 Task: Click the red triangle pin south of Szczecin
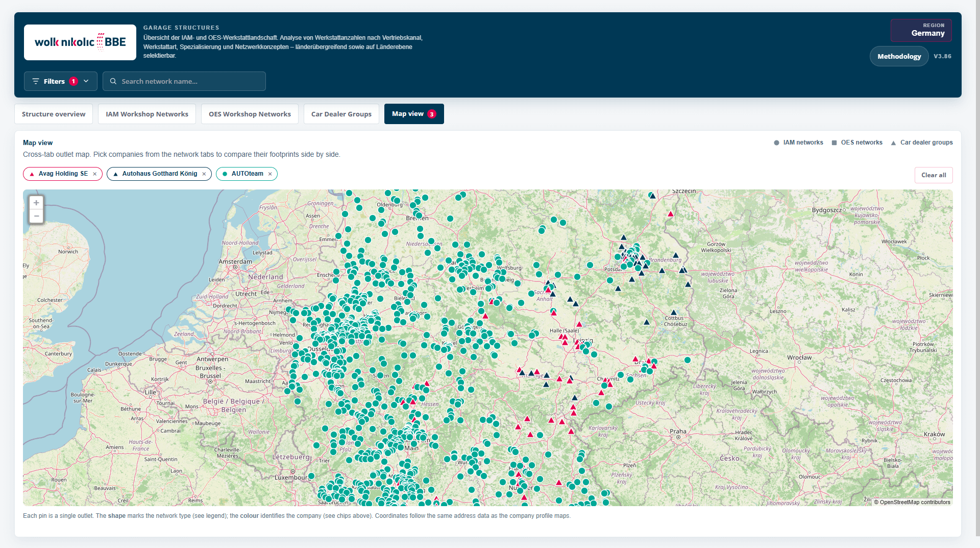point(671,214)
